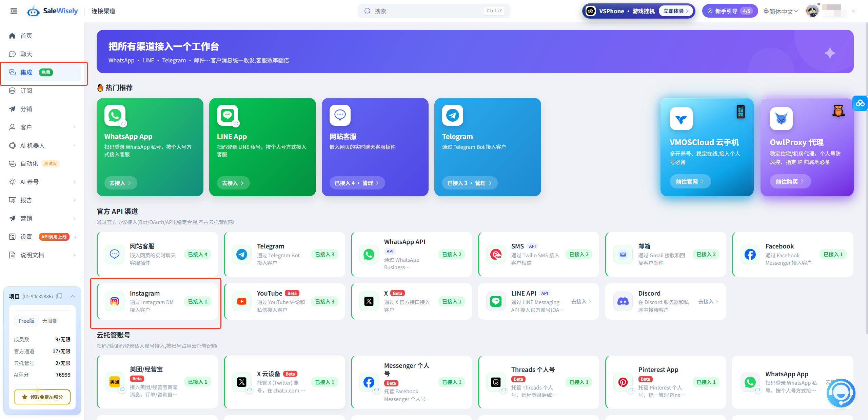Image resolution: width=868 pixels, height=420 pixels.
Task: Click the LINE API channel icon
Action: [x=496, y=301]
